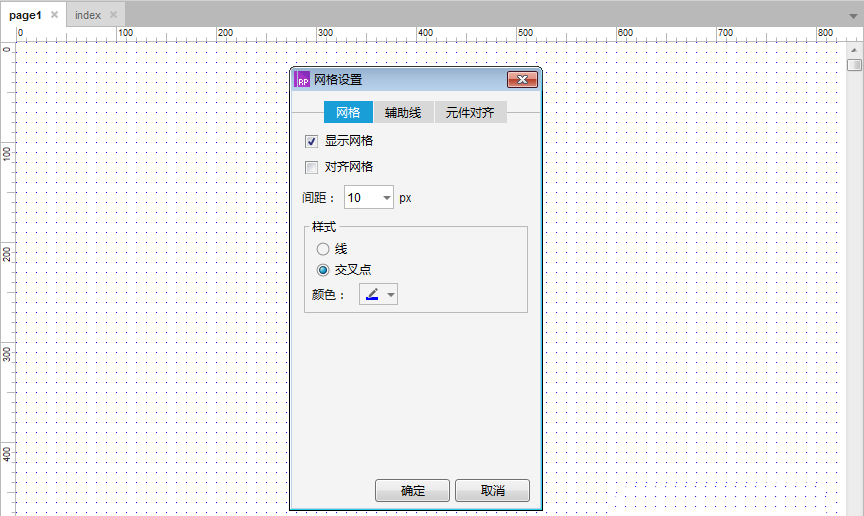Image resolution: width=864 pixels, height=516 pixels.
Task: Uncheck the 显示网格 checkbox
Action: 311,141
